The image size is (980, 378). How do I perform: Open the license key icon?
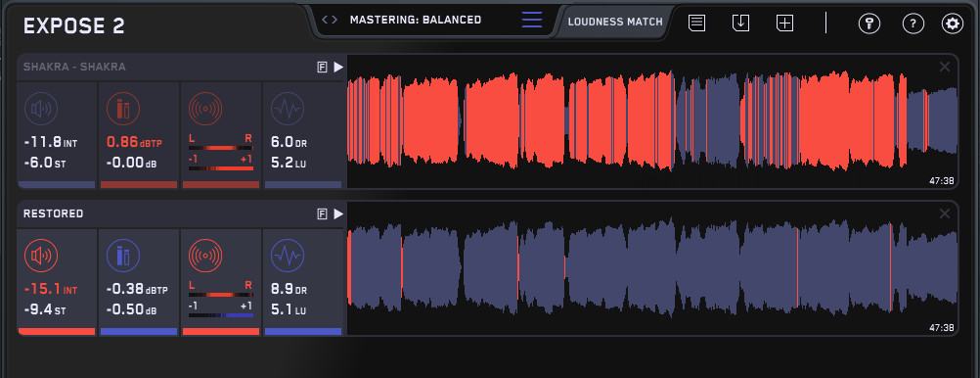coord(869,24)
